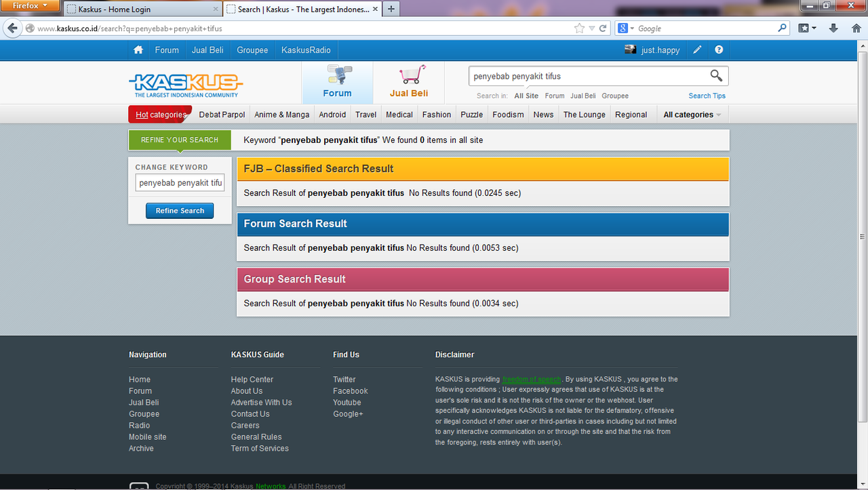The width and height of the screenshot is (868, 490).
Task: Switch to Kaskus - Home Login tab
Action: point(142,9)
